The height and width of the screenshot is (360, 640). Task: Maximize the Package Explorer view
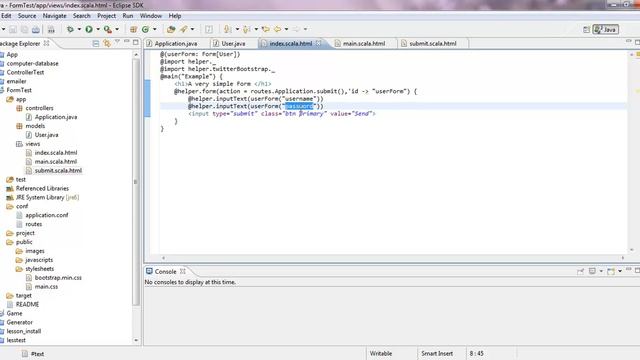tap(136, 42)
